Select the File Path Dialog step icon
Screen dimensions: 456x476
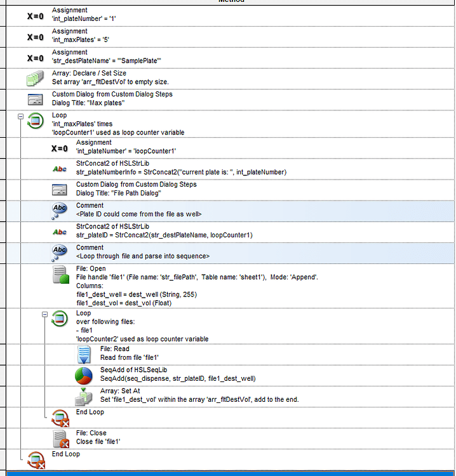(x=60, y=190)
